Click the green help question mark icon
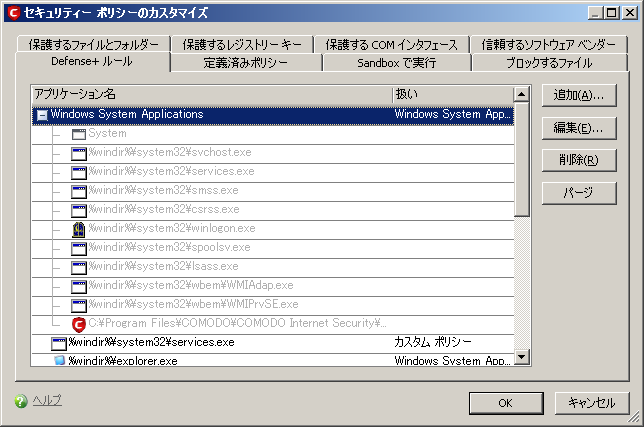 point(20,401)
